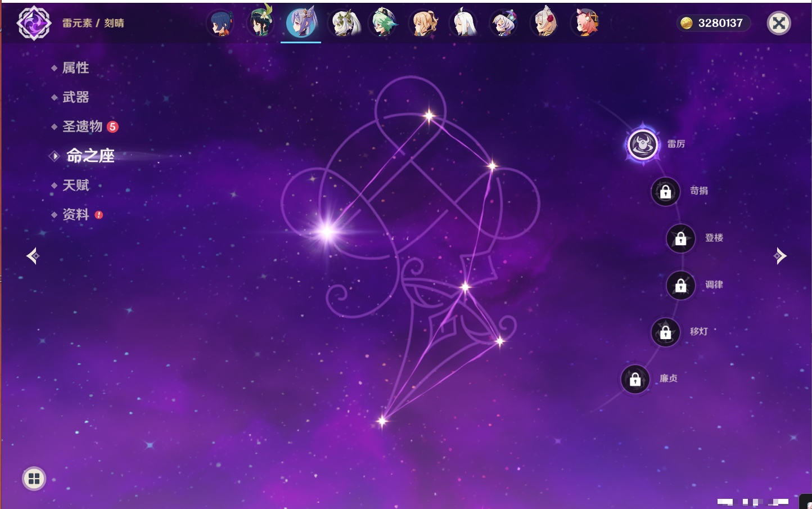Go to previous character with left arrow
The width and height of the screenshot is (812, 509).
tap(33, 256)
